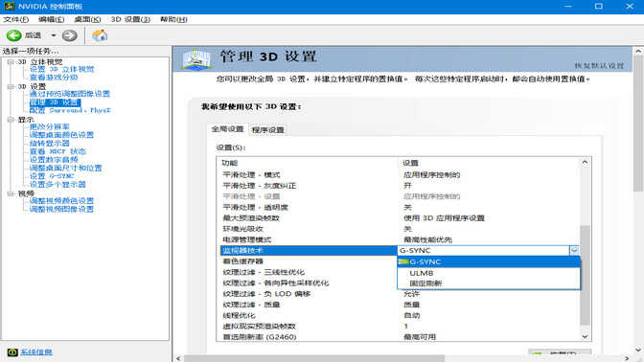
Task: Select the 电源管理模式 row
Action: (x=400, y=239)
